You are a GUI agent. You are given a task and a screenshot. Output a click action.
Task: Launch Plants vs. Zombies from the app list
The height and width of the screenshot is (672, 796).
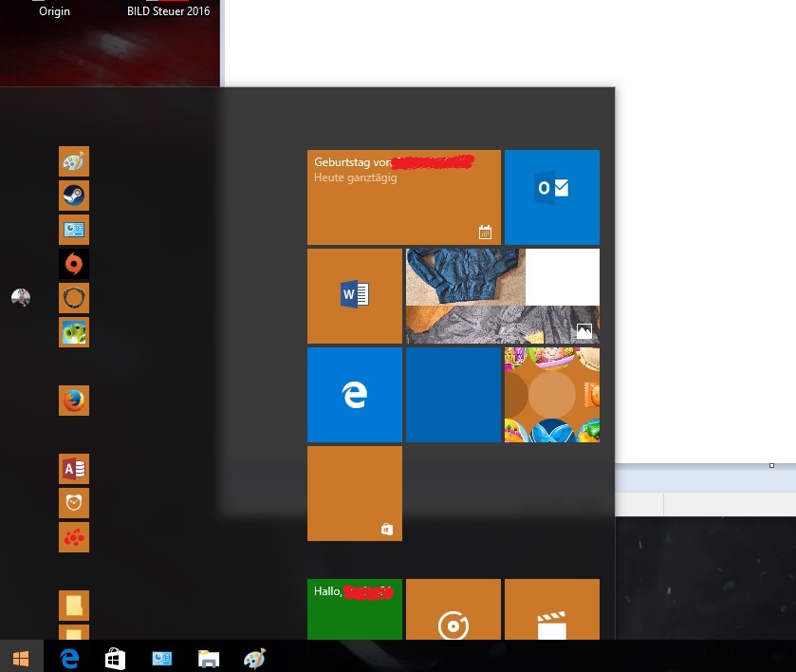click(74, 332)
